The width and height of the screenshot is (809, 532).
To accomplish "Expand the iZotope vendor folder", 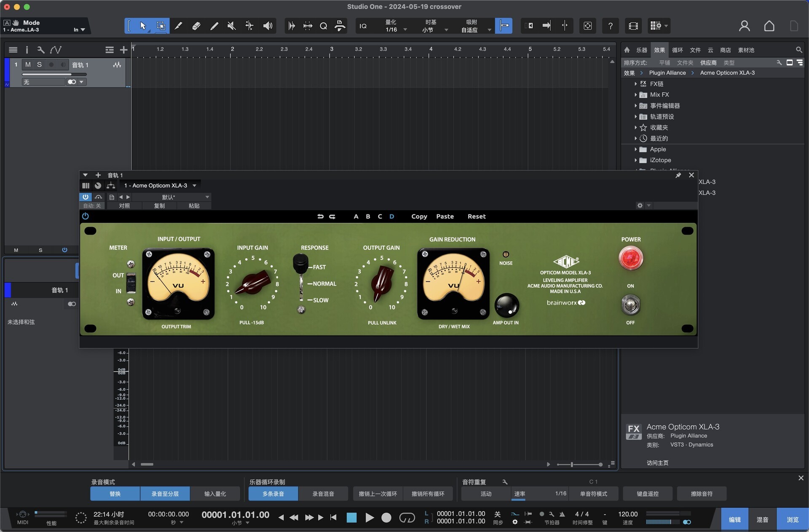I will (x=635, y=160).
